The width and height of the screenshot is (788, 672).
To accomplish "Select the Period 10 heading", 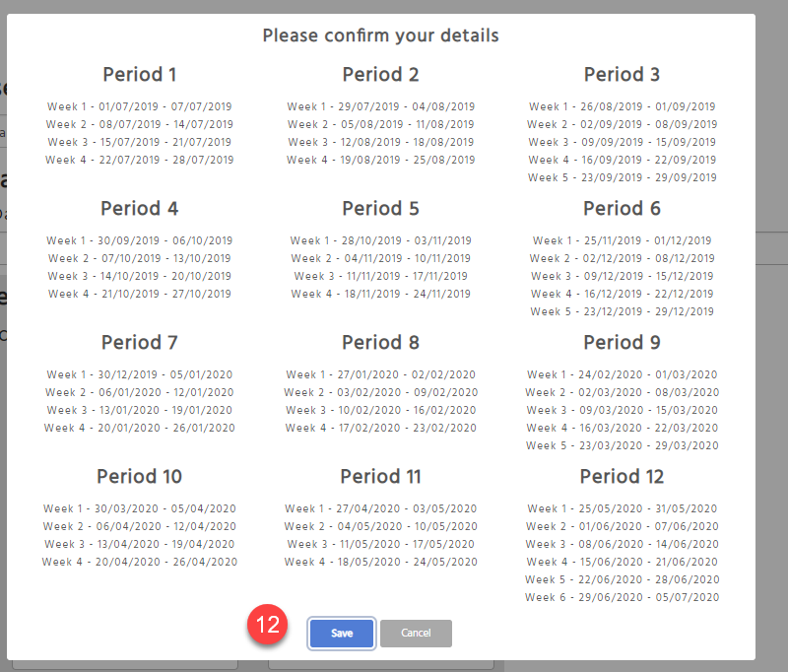I will coord(140,477).
